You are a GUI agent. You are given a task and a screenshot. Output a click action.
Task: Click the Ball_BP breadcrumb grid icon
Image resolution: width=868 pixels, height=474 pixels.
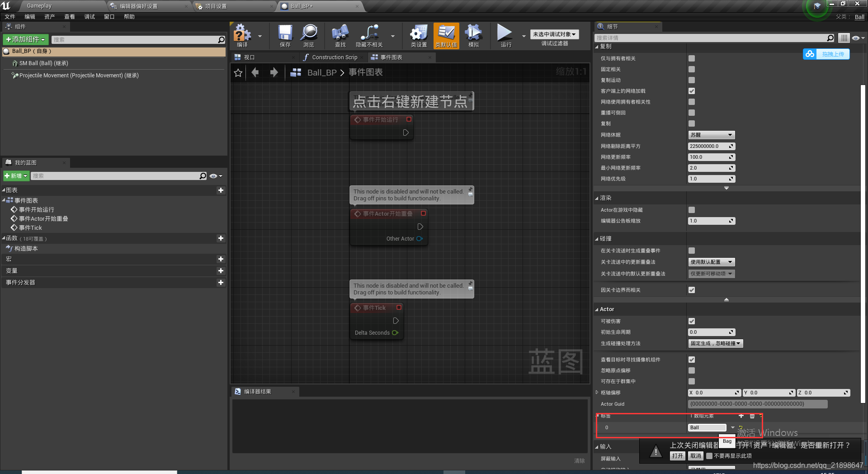[296, 72]
